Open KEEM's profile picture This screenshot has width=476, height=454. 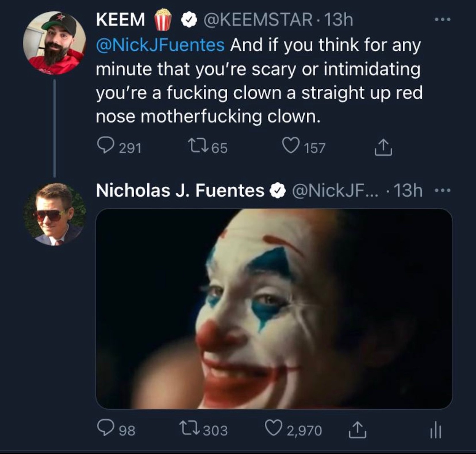pyautogui.click(x=54, y=43)
